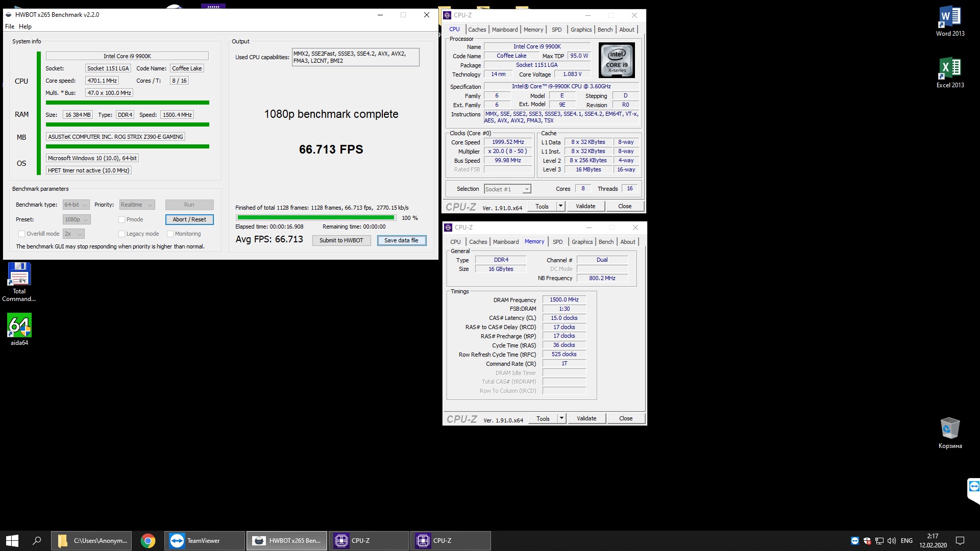Click Save data file button

coord(401,241)
